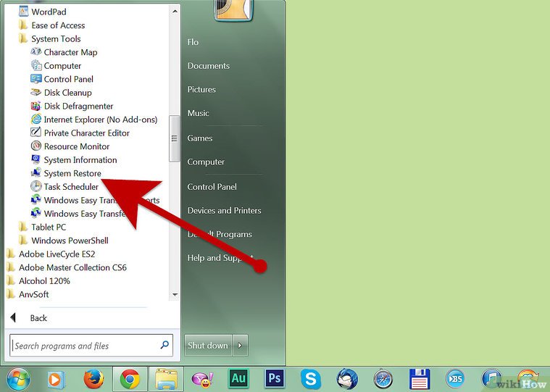Launch Firefox from the taskbar

[93, 379]
